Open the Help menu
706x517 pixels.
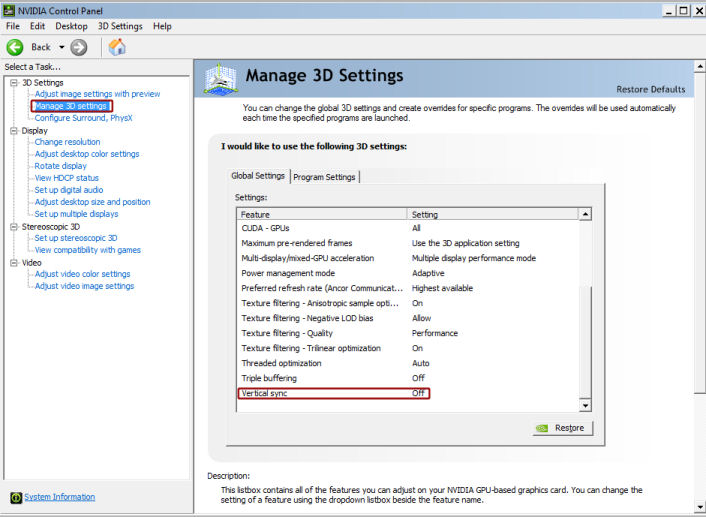point(162,26)
